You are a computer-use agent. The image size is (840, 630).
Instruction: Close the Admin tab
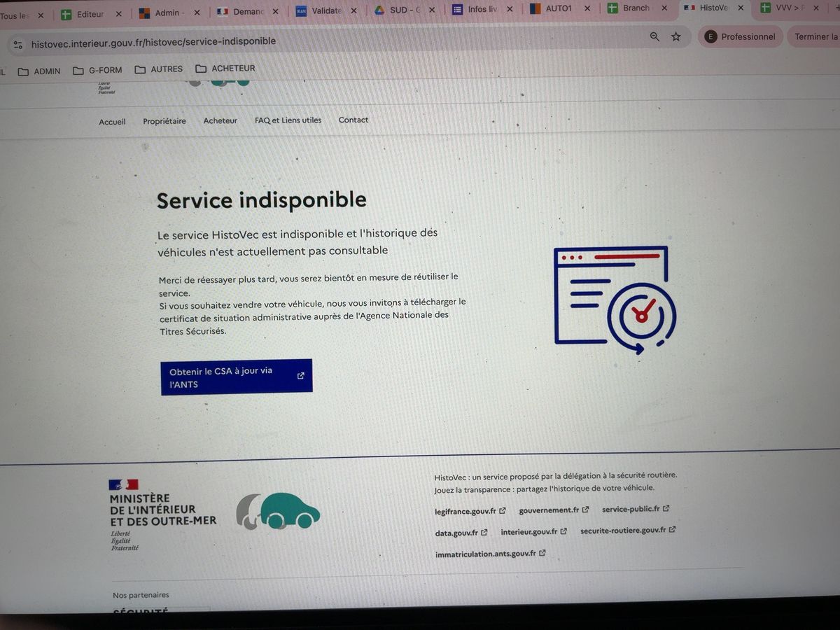(196, 13)
